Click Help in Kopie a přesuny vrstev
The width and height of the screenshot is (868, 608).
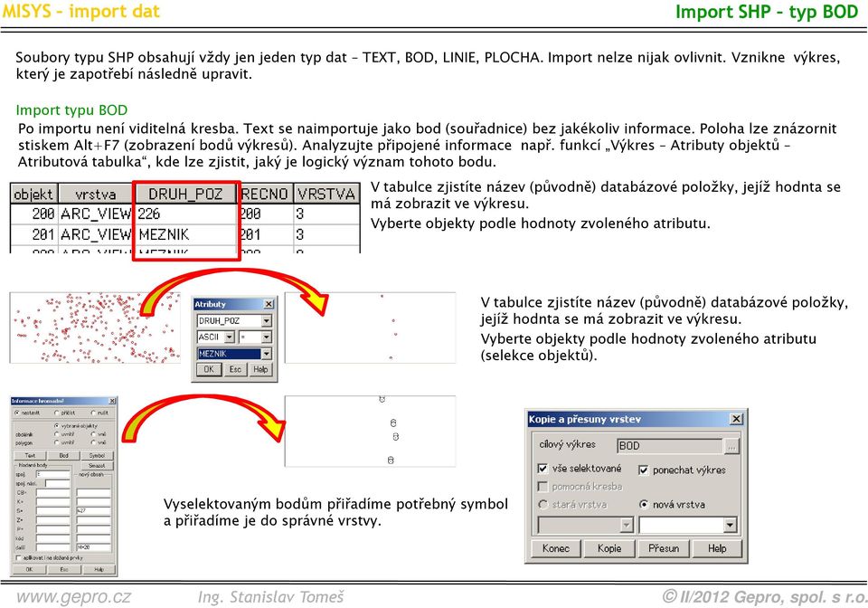[717, 548]
